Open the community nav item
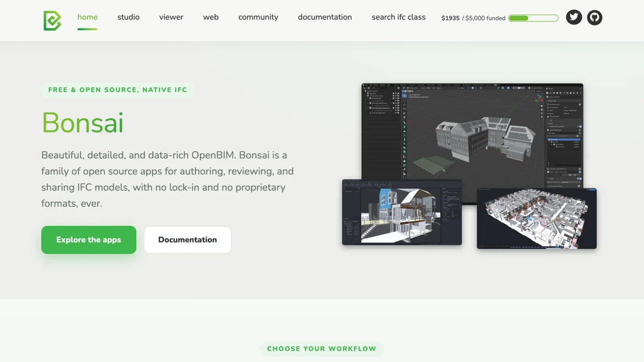Viewport: 644px width, 362px height. tap(258, 17)
